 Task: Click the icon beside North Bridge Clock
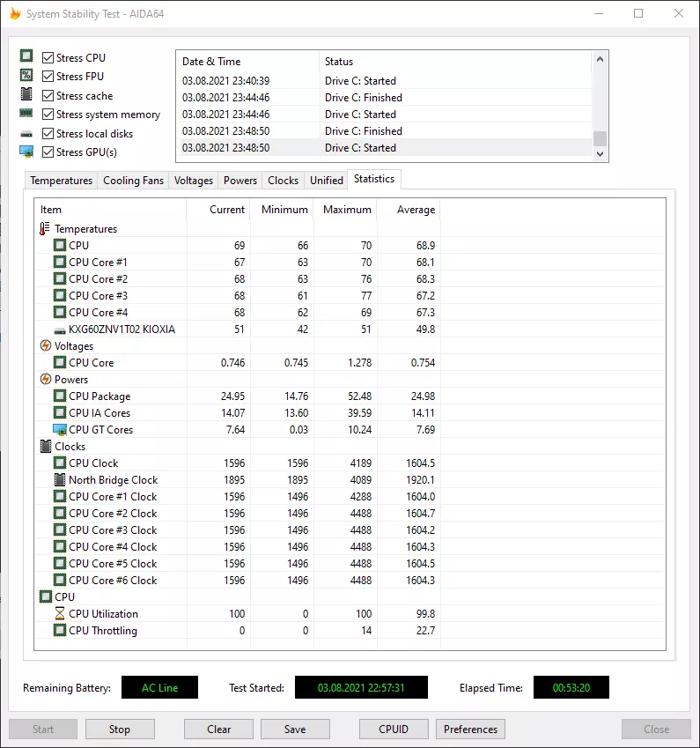coord(60,479)
